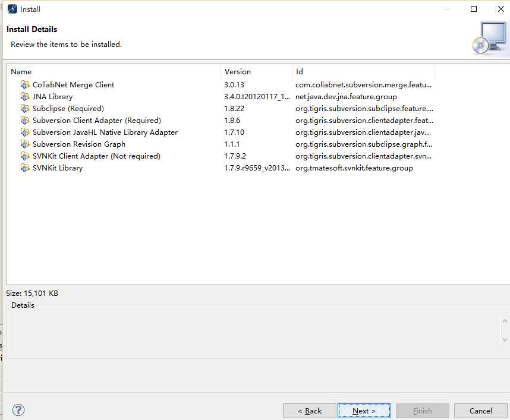This screenshot has height=420, width=510.
Task: Click the org.tigris.subversion.clientadapter.jav Id cell
Action: point(363,132)
